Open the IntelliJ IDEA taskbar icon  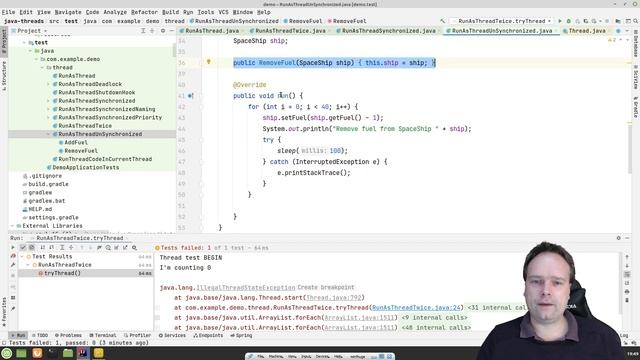click(x=83, y=353)
